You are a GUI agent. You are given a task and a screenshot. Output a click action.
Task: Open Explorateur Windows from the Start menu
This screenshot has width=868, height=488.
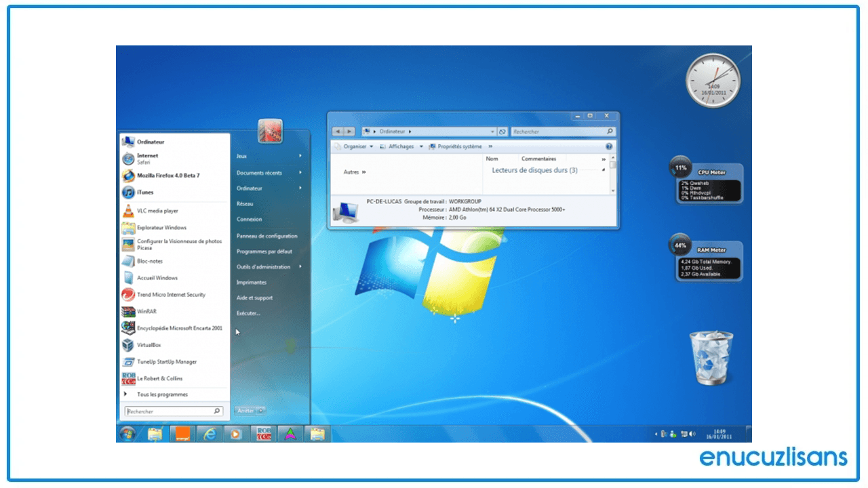[175, 228]
